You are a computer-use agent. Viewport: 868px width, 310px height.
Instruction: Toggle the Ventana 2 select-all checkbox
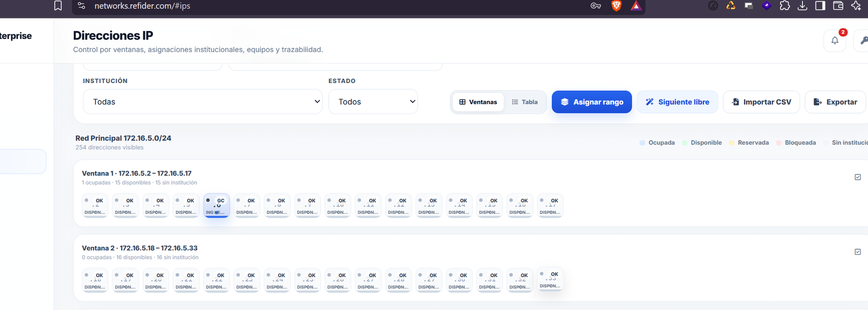pos(858,252)
